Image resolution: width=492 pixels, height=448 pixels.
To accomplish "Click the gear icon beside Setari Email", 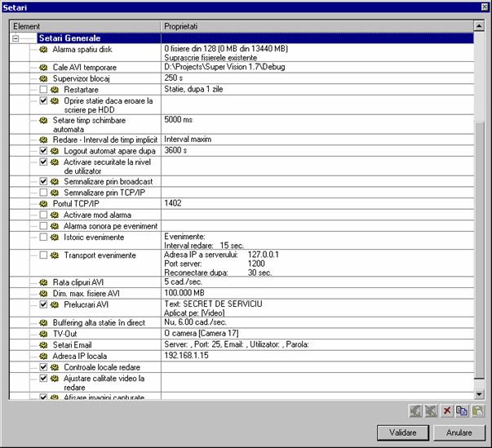I will 44,345.
